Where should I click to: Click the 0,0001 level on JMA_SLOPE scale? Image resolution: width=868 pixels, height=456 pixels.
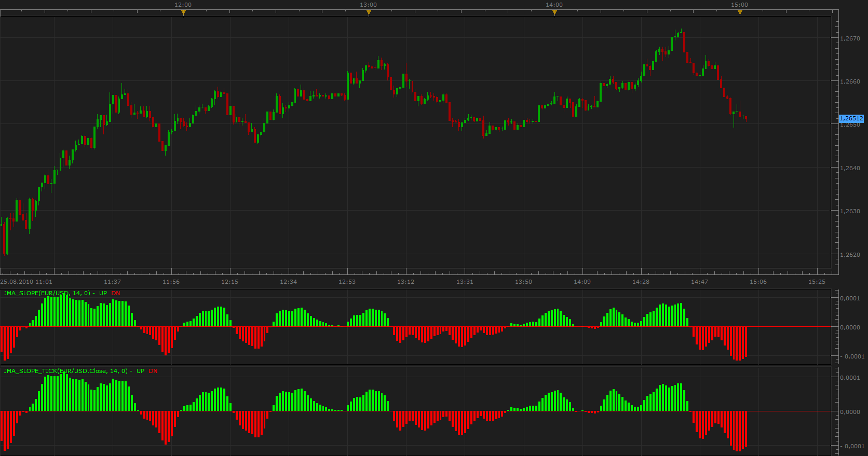tap(850, 298)
